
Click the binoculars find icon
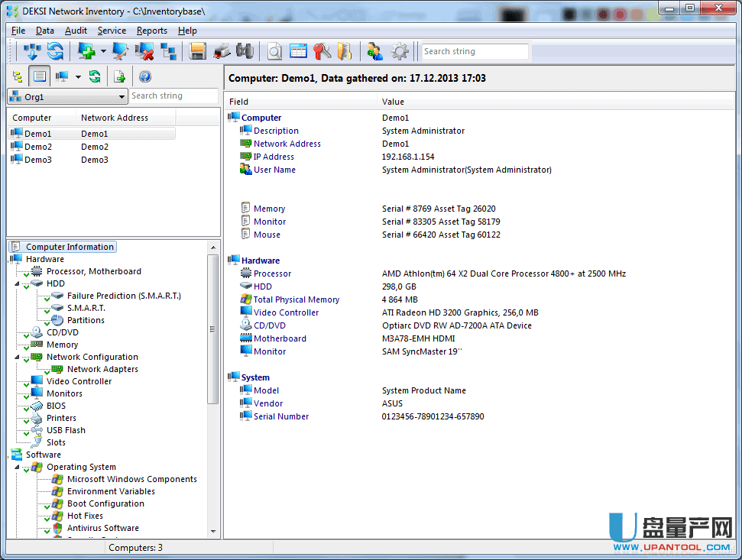tap(245, 51)
